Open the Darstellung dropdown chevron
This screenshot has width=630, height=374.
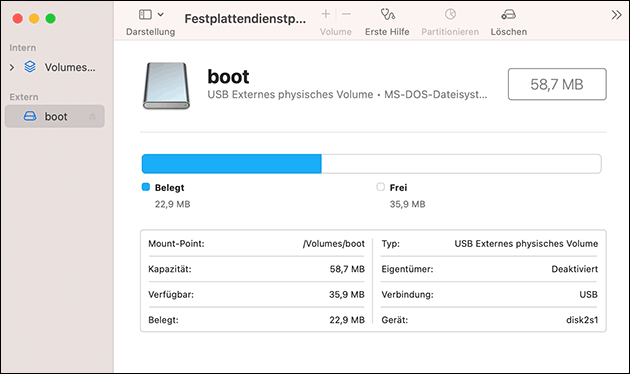click(161, 15)
